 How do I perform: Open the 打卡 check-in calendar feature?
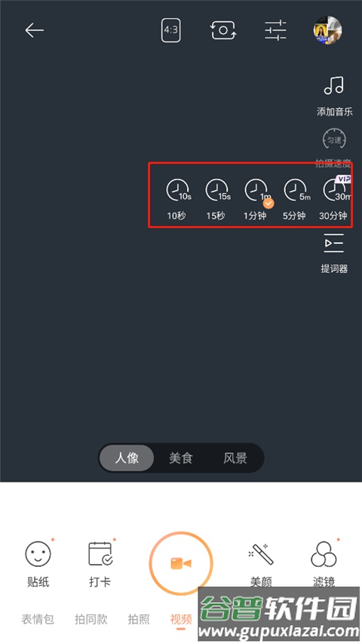tap(100, 564)
